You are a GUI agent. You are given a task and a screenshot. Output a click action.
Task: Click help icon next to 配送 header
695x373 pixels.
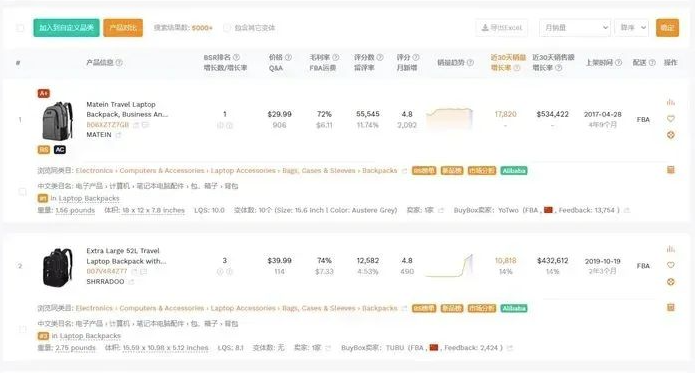click(x=652, y=63)
